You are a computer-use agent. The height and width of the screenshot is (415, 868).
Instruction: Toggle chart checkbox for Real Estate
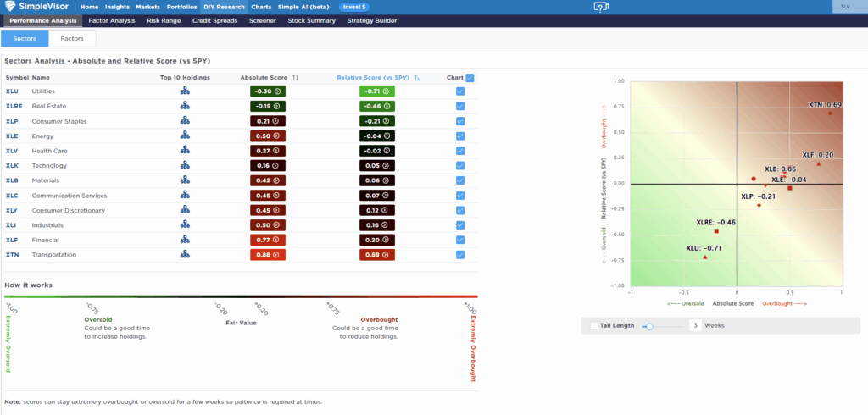pos(460,106)
